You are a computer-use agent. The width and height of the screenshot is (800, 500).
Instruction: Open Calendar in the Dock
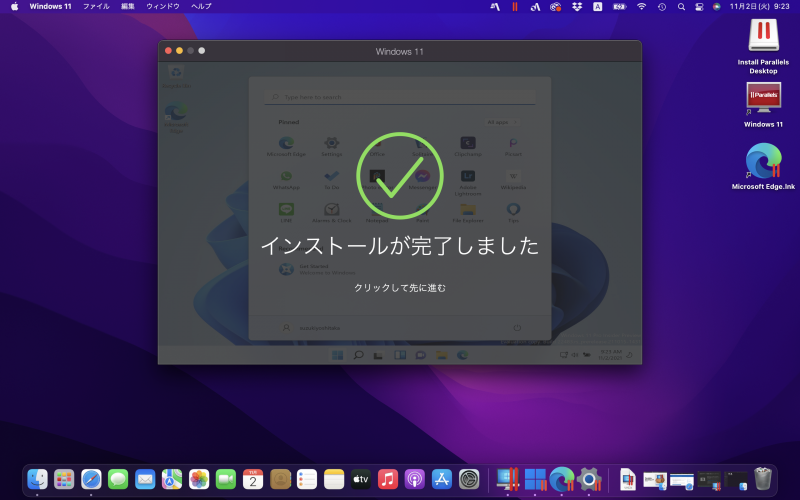click(x=253, y=479)
